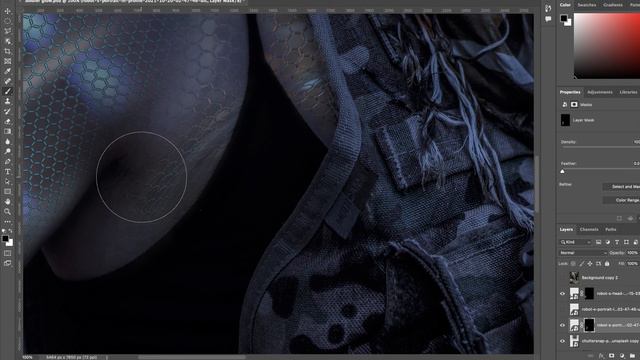This screenshot has height=360, width=640.
Task: Create new group folder icon
Action: pos(632,356)
